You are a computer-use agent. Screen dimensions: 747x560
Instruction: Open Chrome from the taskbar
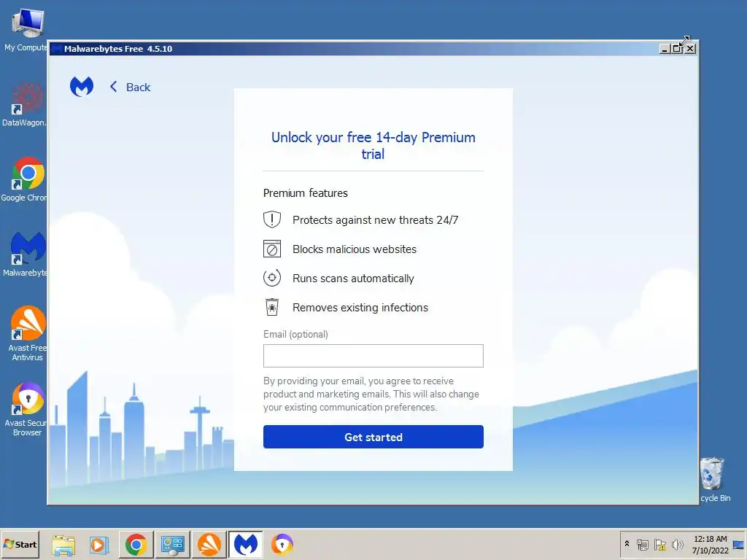coord(136,544)
